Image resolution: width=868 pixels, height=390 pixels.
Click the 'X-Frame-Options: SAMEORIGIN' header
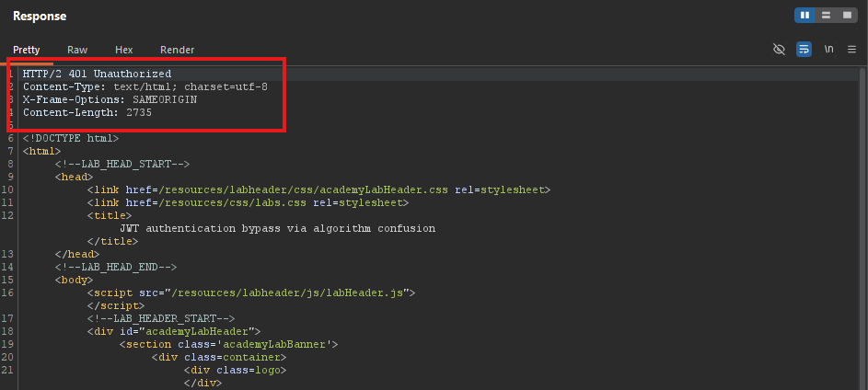(x=110, y=99)
